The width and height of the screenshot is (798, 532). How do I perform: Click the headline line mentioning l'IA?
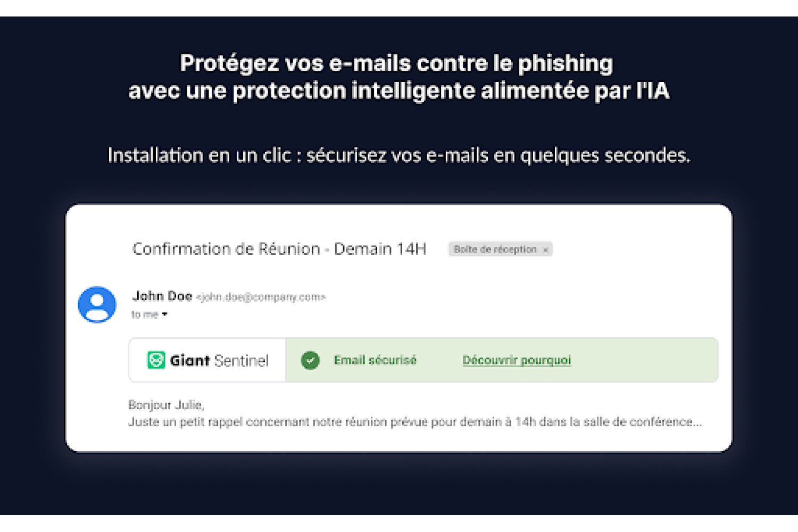[x=399, y=90]
